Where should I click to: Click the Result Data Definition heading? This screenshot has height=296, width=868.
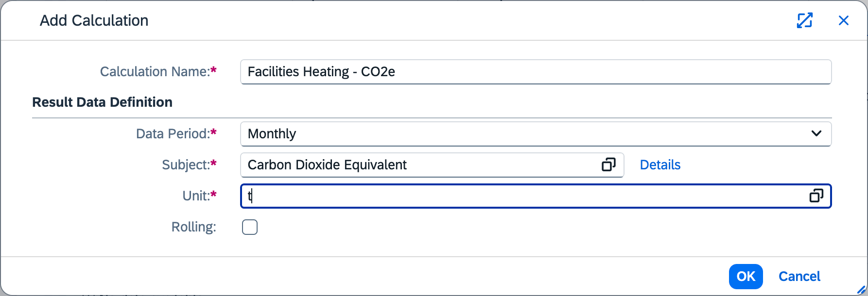pyautogui.click(x=102, y=102)
